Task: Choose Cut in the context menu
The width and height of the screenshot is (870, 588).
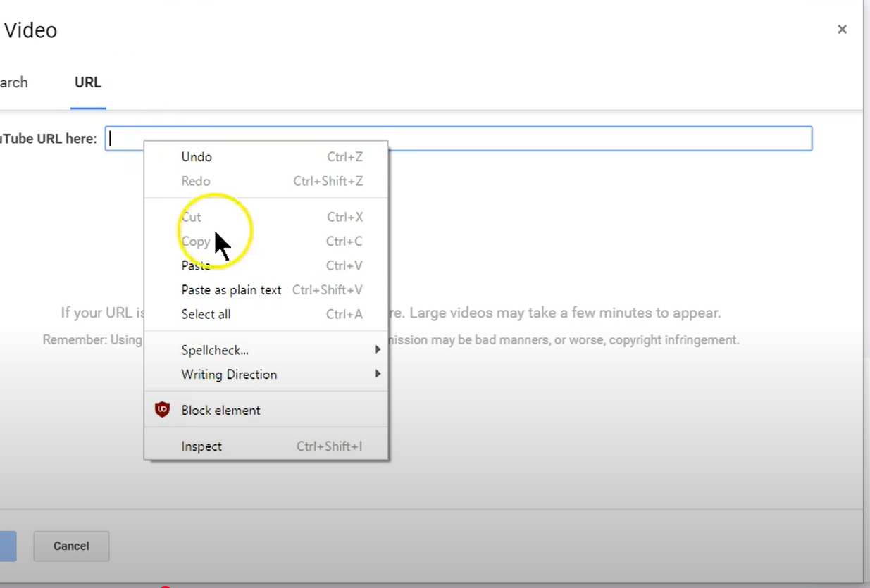Action: (x=191, y=217)
